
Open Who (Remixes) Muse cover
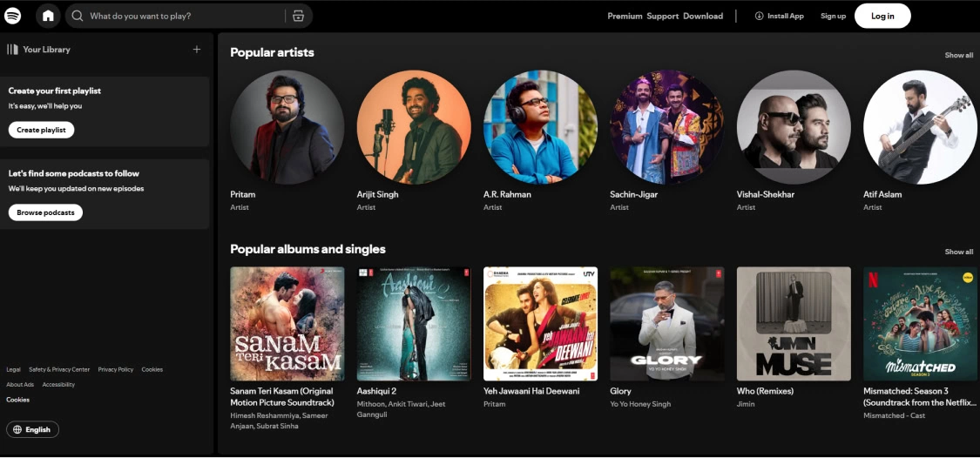point(794,324)
